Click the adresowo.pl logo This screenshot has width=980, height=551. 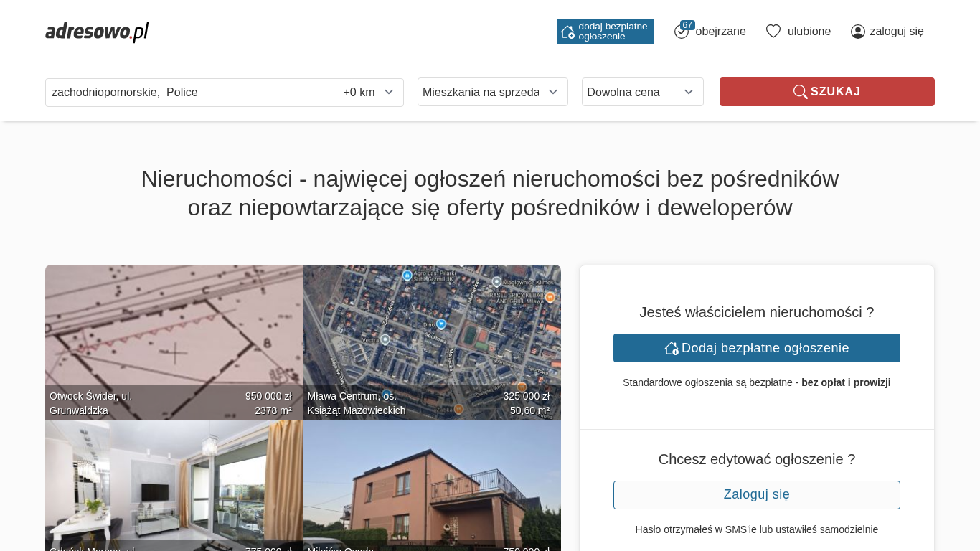(x=97, y=32)
